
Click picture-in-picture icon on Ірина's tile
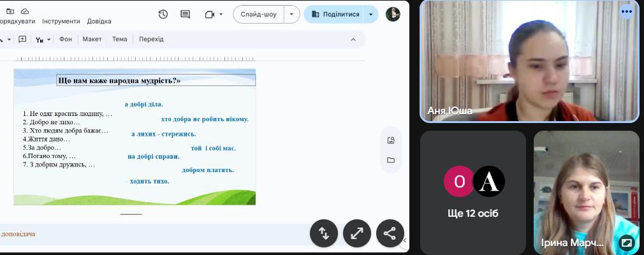click(627, 243)
